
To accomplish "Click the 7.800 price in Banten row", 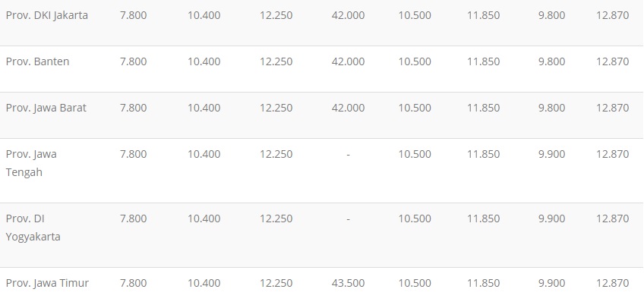I will [133, 61].
